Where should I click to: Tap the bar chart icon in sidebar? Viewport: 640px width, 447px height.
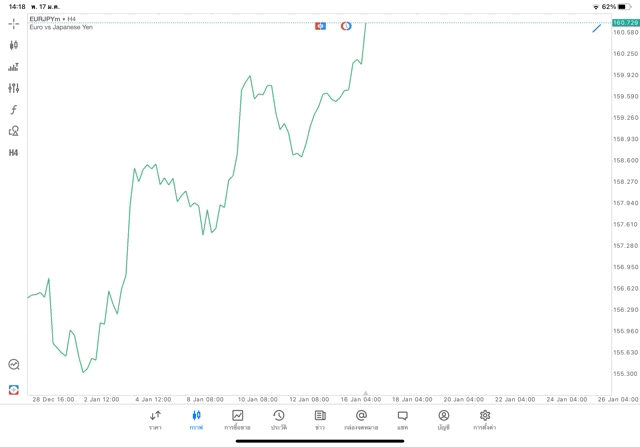[14, 67]
